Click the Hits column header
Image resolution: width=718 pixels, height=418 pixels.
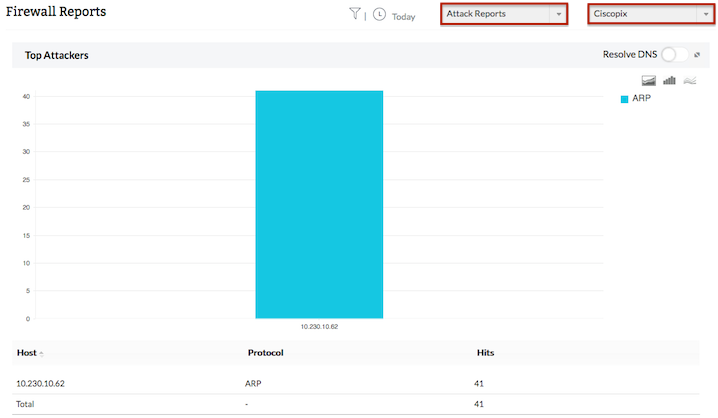485,353
